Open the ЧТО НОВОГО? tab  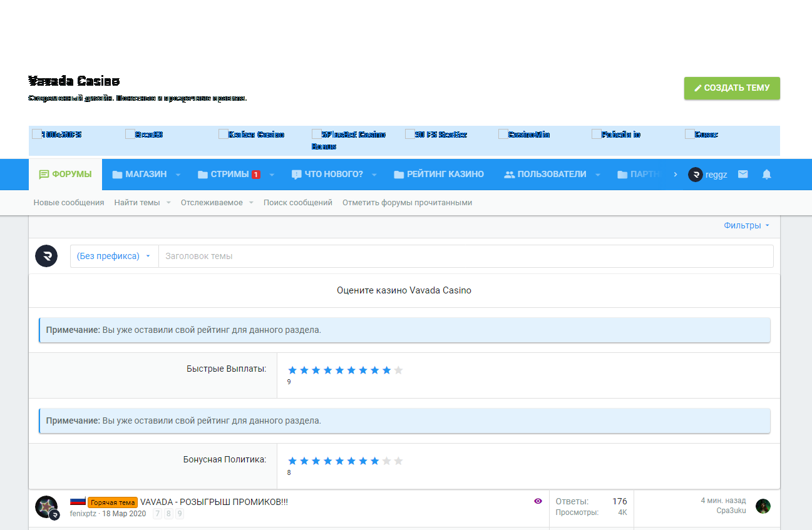coord(327,175)
